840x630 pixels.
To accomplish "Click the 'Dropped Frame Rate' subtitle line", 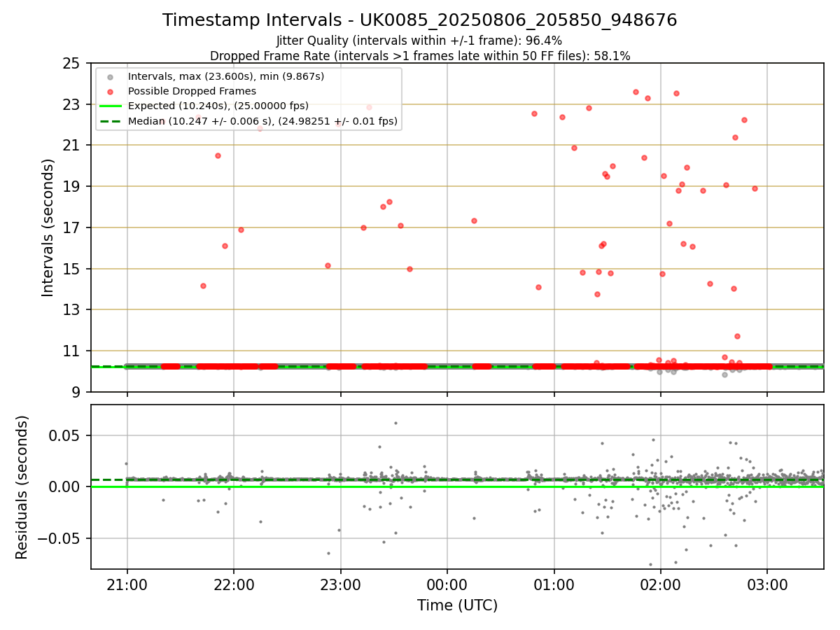I will point(420,56).
